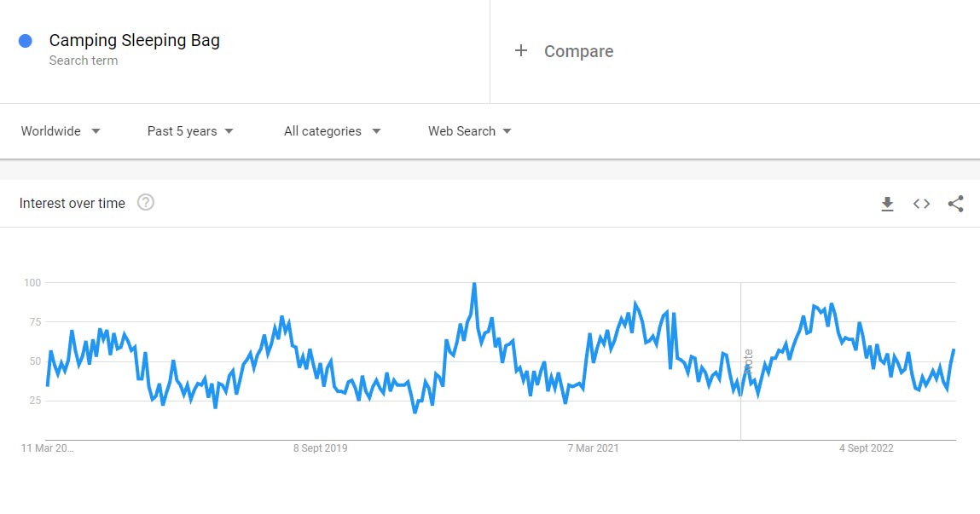Viewport: 980px width, 514px height.
Task: Click the Interest over time heading
Action: click(72, 203)
